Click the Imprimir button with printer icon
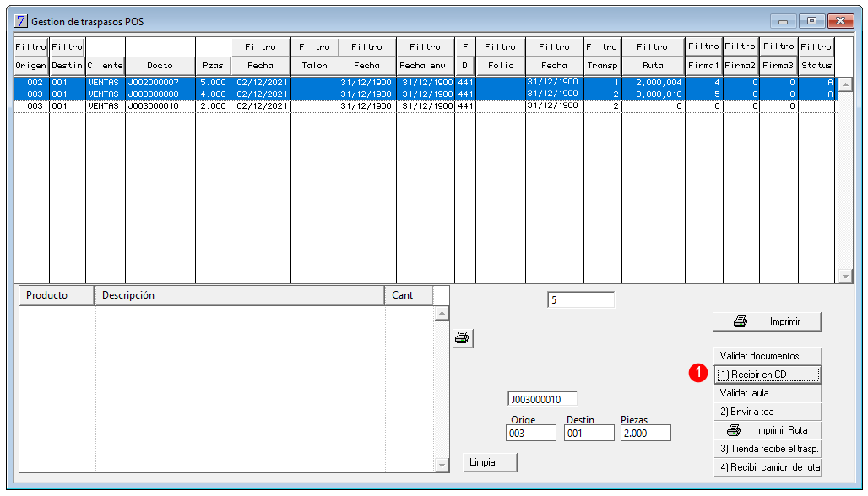The image size is (868, 496). (x=767, y=321)
